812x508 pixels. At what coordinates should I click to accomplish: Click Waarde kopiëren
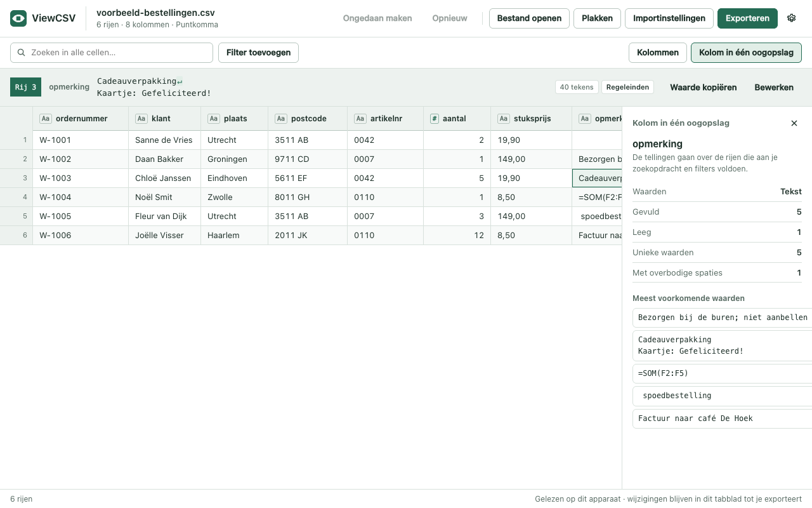pos(704,87)
